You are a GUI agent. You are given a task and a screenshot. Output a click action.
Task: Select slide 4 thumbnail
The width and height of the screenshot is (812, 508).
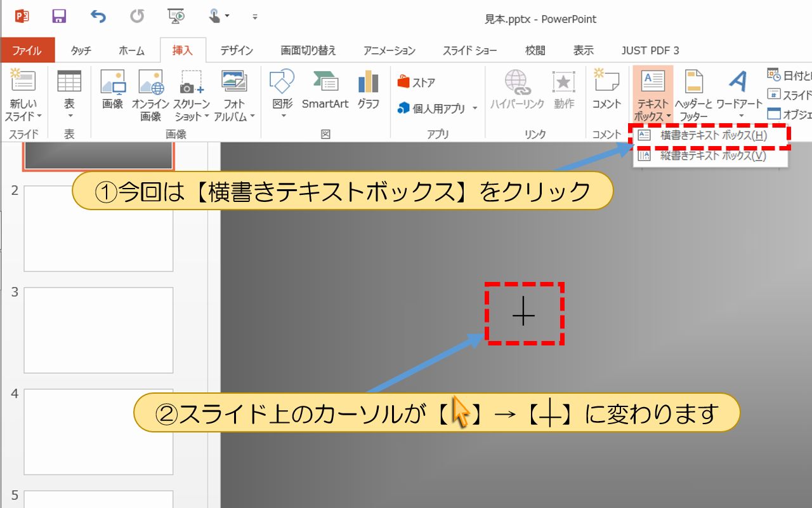[98, 432]
